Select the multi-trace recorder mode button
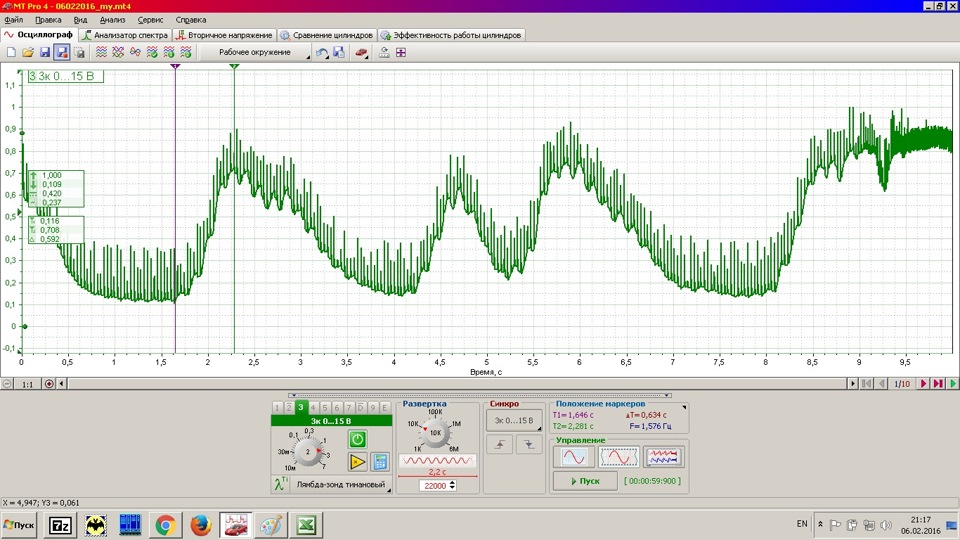 coord(663,457)
